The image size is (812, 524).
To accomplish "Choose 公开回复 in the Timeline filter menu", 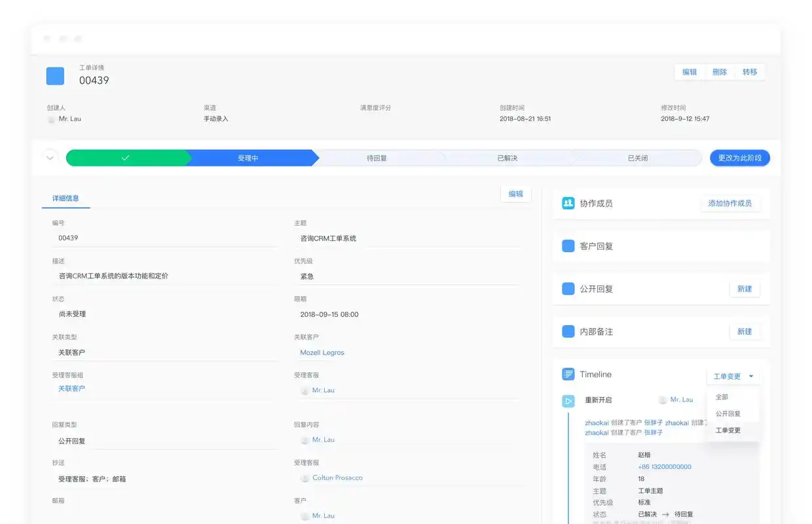I will [729, 413].
